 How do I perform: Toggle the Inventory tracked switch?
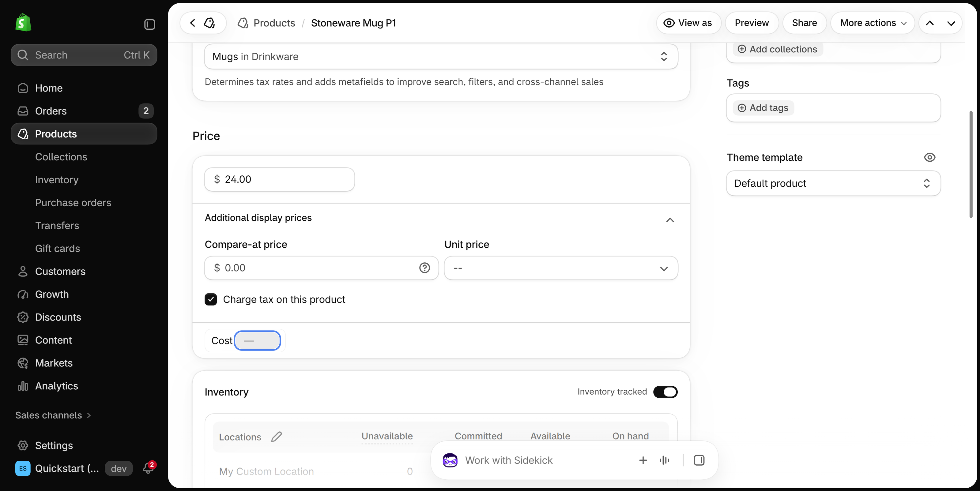[x=665, y=392]
